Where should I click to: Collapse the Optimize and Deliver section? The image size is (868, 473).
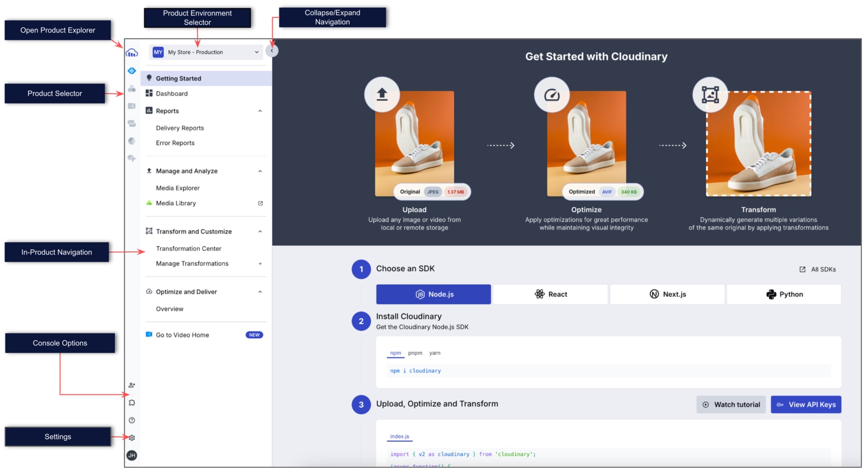click(260, 292)
